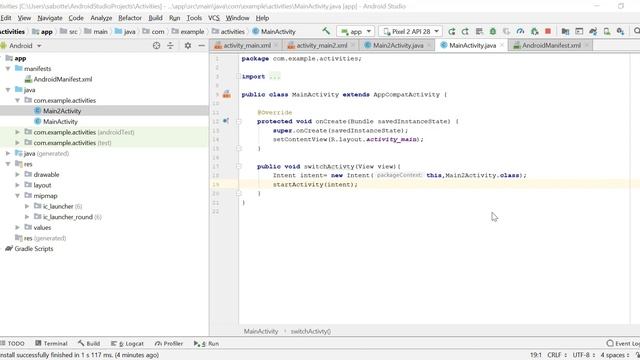The image size is (640, 360).
Task: Click the override gutter icon beside onCreate
Action: click(x=226, y=121)
